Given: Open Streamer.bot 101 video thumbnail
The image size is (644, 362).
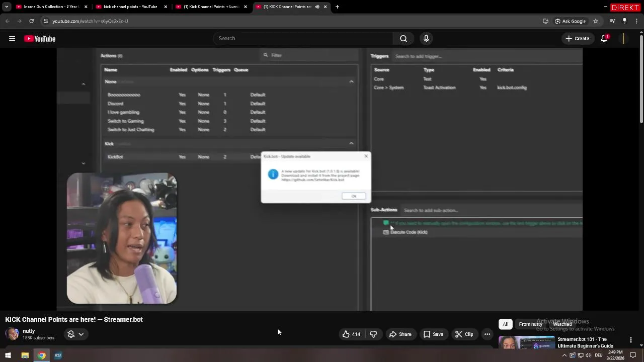Looking at the screenshot, I should [x=527, y=342].
